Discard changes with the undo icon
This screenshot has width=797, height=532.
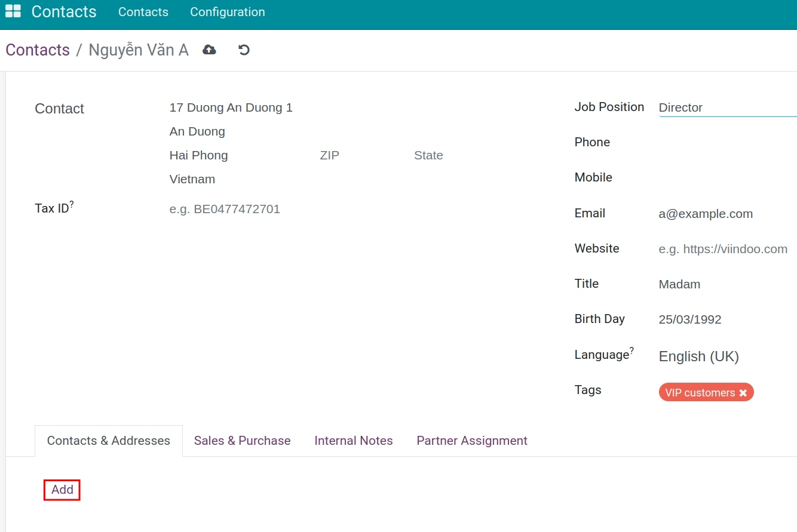click(x=243, y=50)
